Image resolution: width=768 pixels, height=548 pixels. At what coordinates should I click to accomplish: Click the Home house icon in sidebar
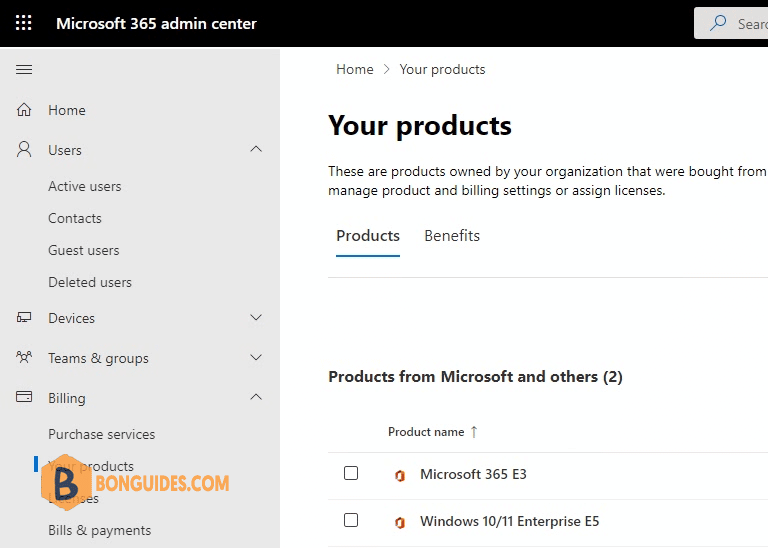click(x=24, y=110)
